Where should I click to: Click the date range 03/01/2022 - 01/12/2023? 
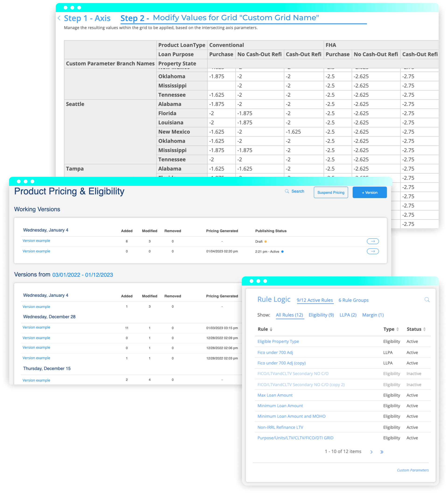(83, 275)
